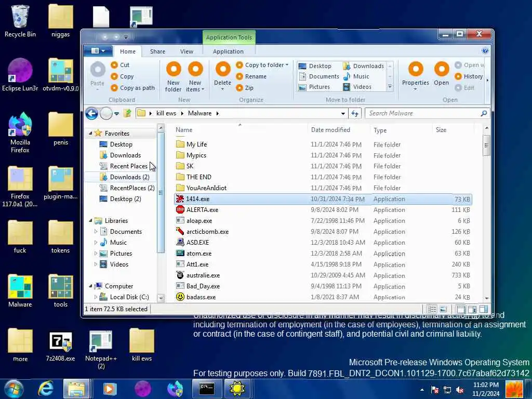The width and height of the screenshot is (532, 399).
Task: Switch to large thumbnails view in status bar
Action: pyautogui.click(x=443, y=309)
